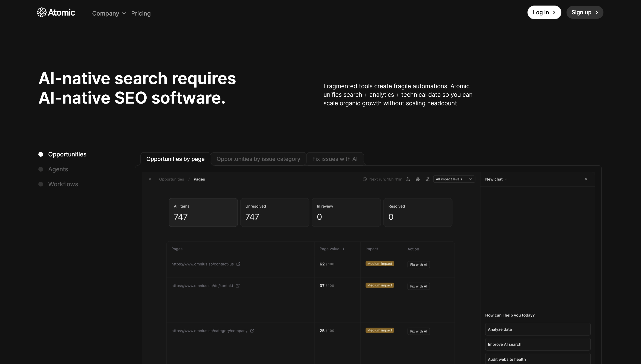
Task: Switch to Opportunities by issue category tab
Action: click(x=258, y=159)
